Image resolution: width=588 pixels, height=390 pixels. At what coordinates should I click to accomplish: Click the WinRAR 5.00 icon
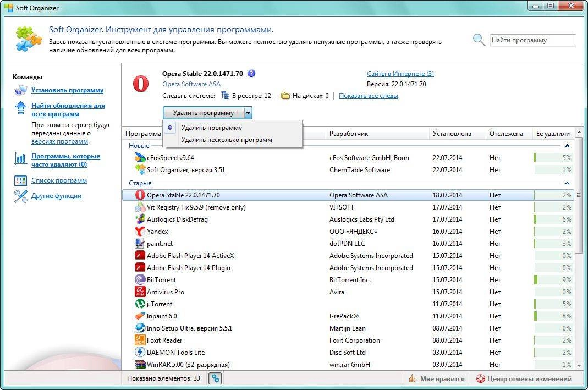[x=140, y=364]
